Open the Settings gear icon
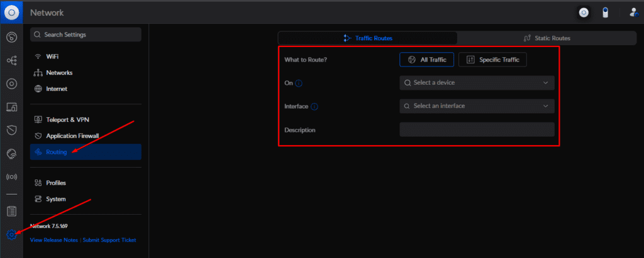 pyautogui.click(x=11, y=235)
